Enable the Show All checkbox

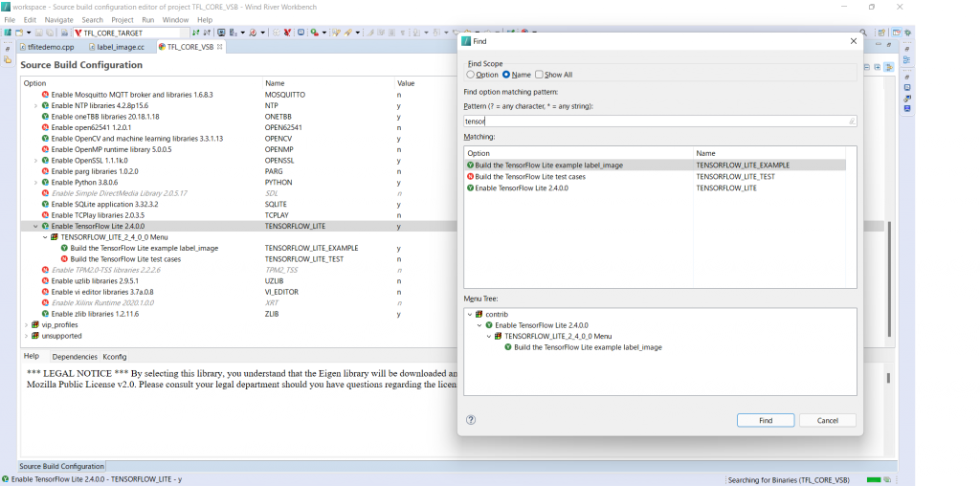(x=539, y=75)
